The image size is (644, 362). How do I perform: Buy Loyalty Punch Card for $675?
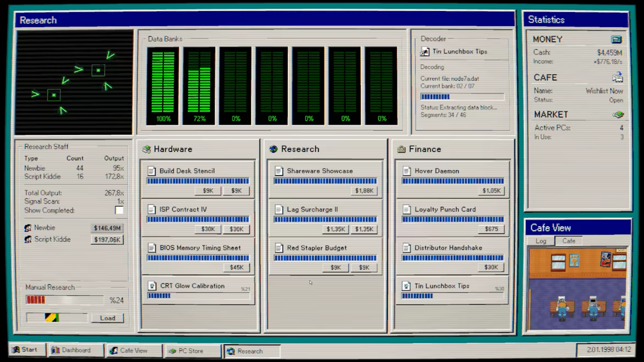pos(491,229)
